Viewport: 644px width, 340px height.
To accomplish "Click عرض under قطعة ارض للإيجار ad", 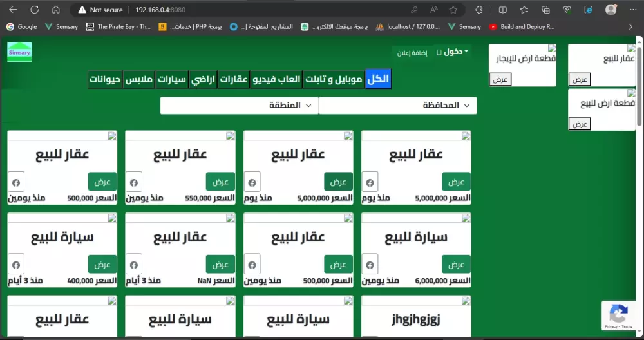I will click(500, 79).
